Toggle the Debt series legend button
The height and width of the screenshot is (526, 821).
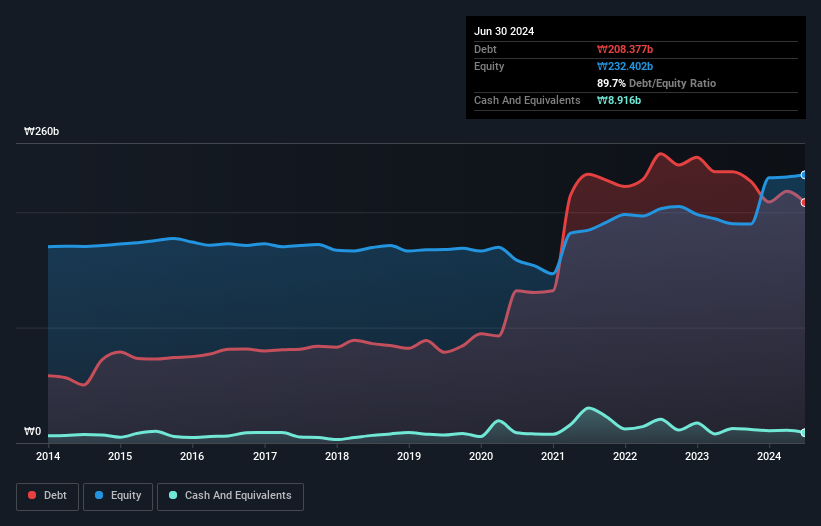pos(48,496)
